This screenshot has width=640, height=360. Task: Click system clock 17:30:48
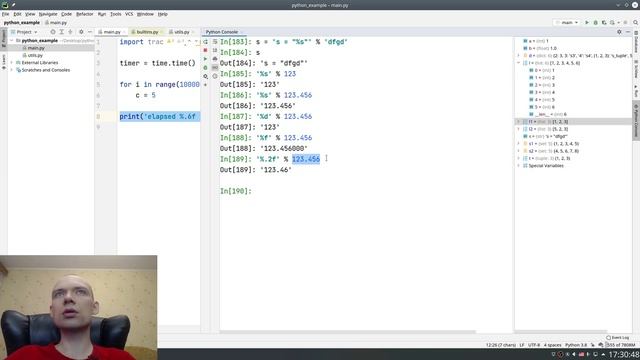[623, 354]
